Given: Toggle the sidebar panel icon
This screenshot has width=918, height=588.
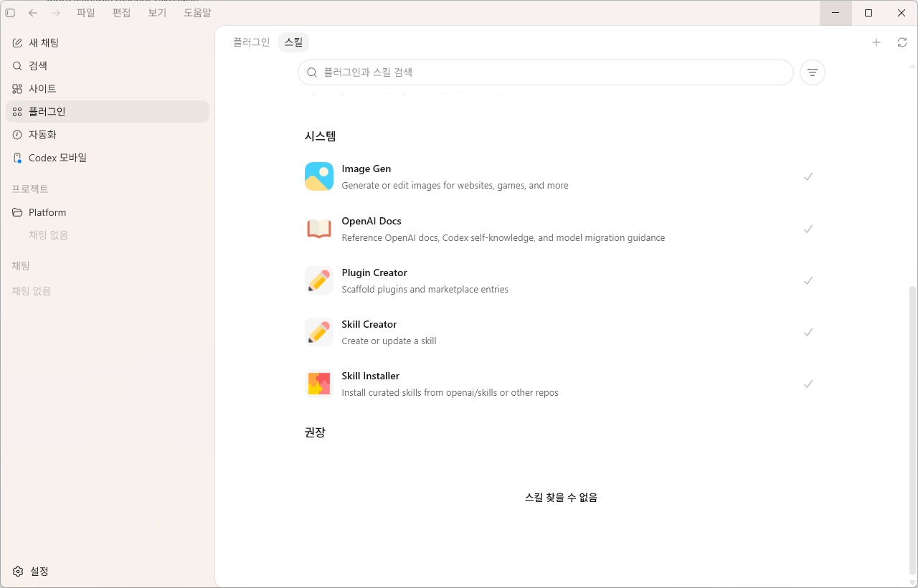Looking at the screenshot, I should coord(10,13).
